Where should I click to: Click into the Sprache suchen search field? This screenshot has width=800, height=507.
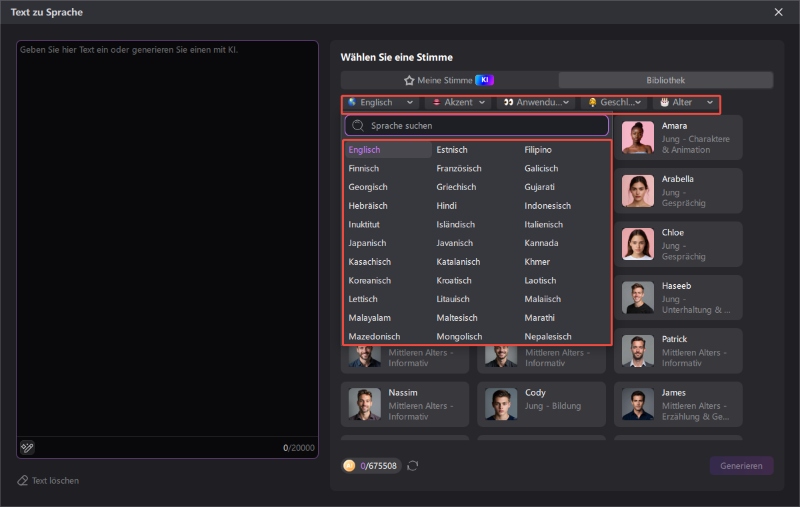click(x=485, y=126)
